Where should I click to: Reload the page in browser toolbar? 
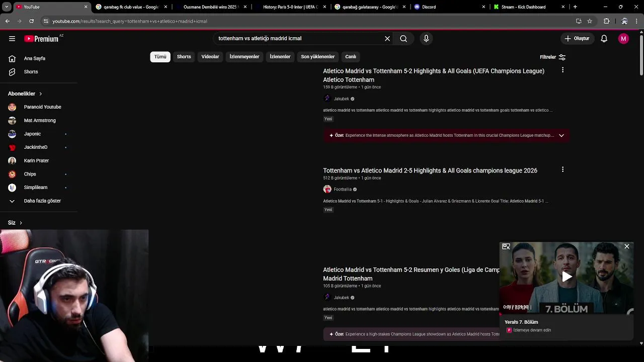31,21
